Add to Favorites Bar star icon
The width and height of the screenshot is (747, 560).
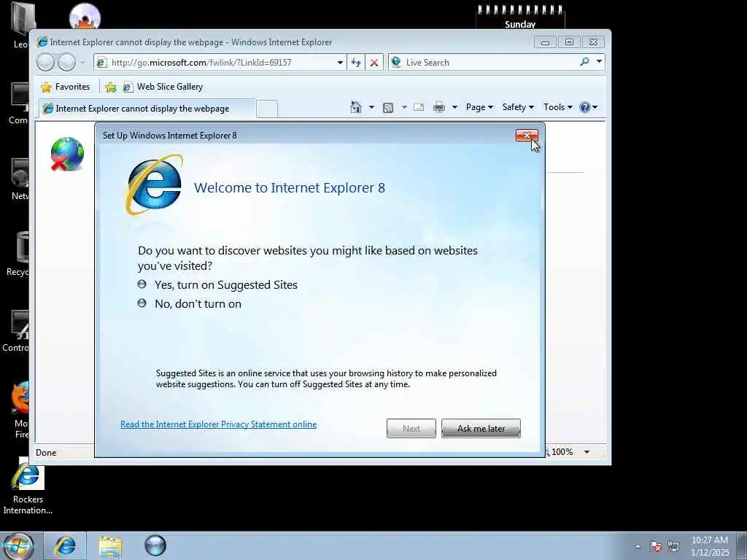tap(111, 87)
